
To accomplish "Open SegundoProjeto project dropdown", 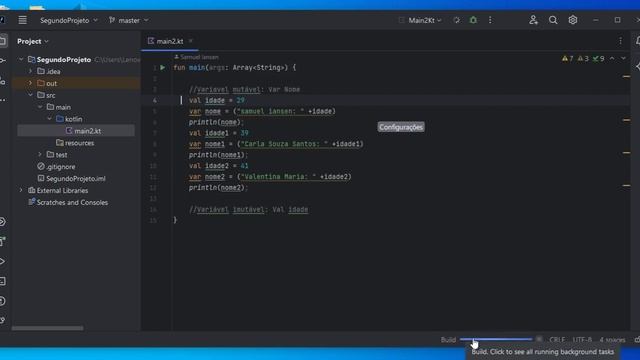I will coord(69,20).
